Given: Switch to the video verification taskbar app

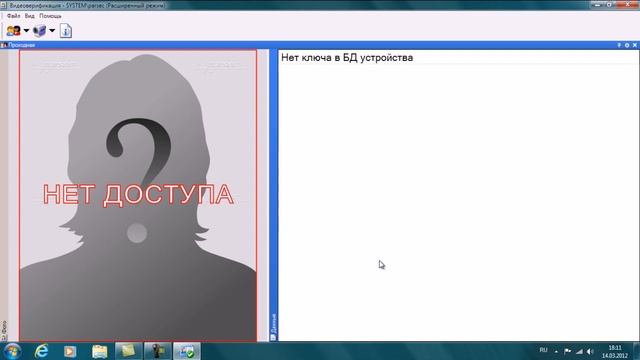Looking at the screenshot, I should (x=187, y=351).
